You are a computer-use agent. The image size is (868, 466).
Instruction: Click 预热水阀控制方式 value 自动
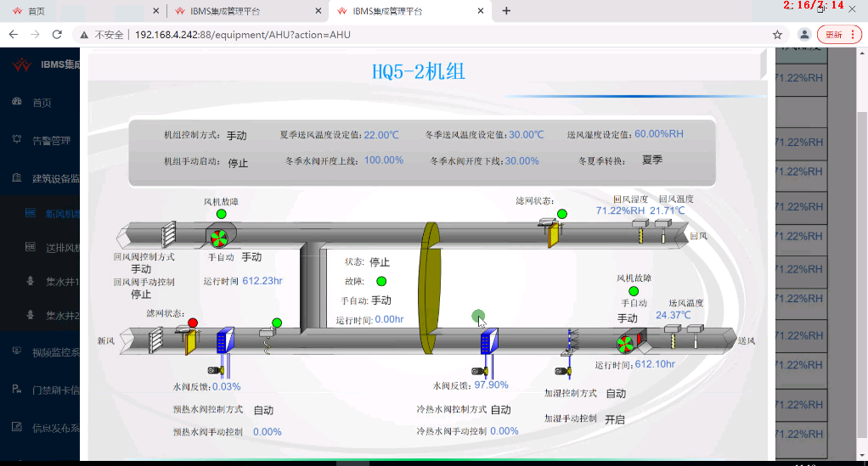tap(263, 410)
